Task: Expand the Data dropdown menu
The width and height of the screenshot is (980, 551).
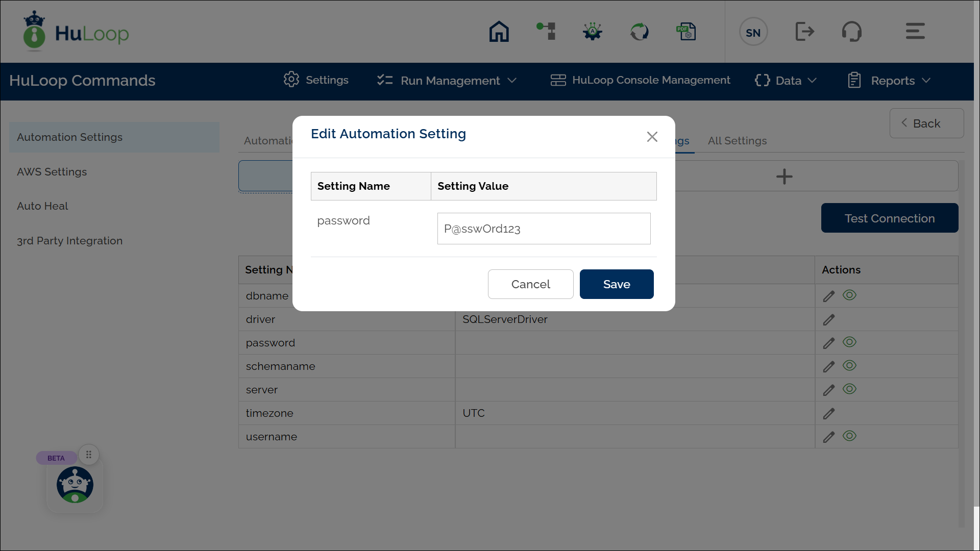Action: [786, 81]
